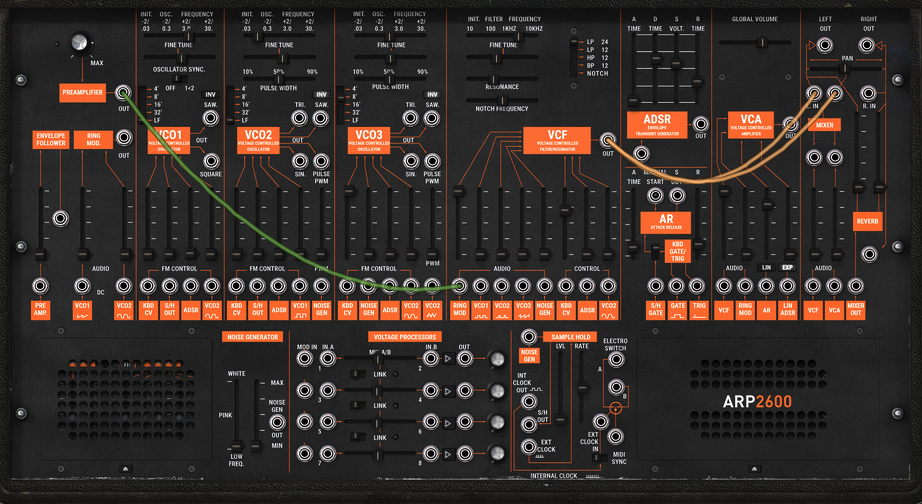Click the RIGHT OUT jack
This screenshot has height=504, width=922.
point(867,45)
